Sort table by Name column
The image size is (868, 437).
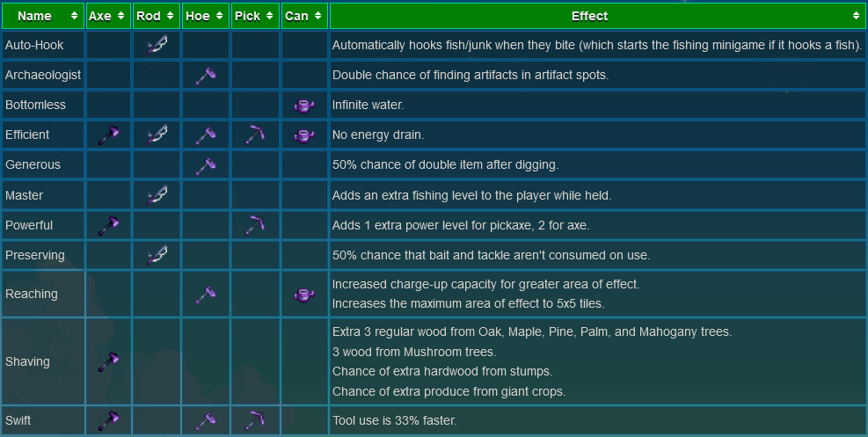tap(42, 16)
